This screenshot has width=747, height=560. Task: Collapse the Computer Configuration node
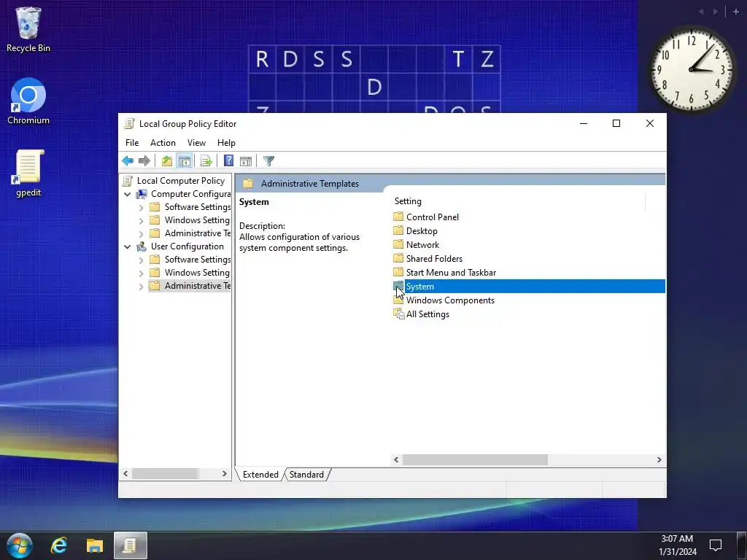point(127,194)
